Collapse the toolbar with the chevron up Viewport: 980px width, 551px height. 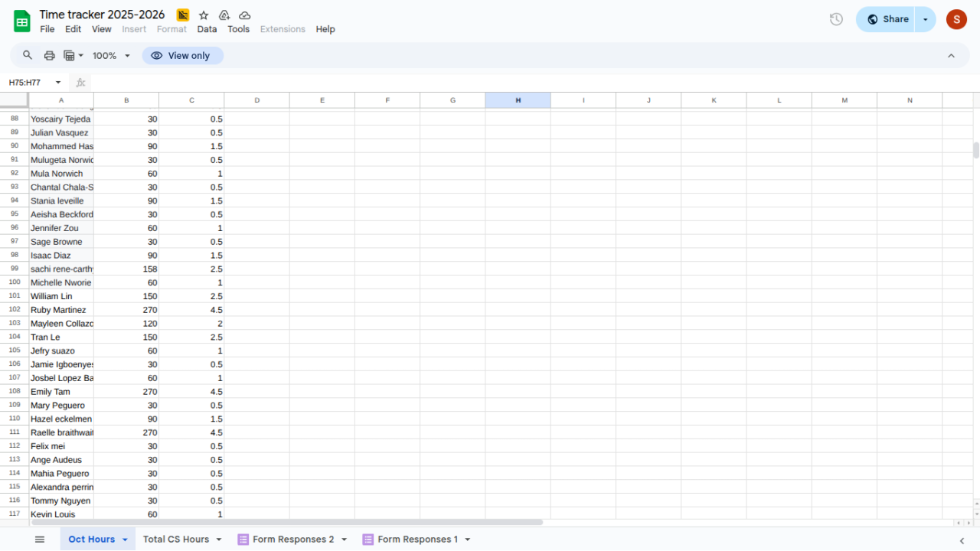click(951, 55)
